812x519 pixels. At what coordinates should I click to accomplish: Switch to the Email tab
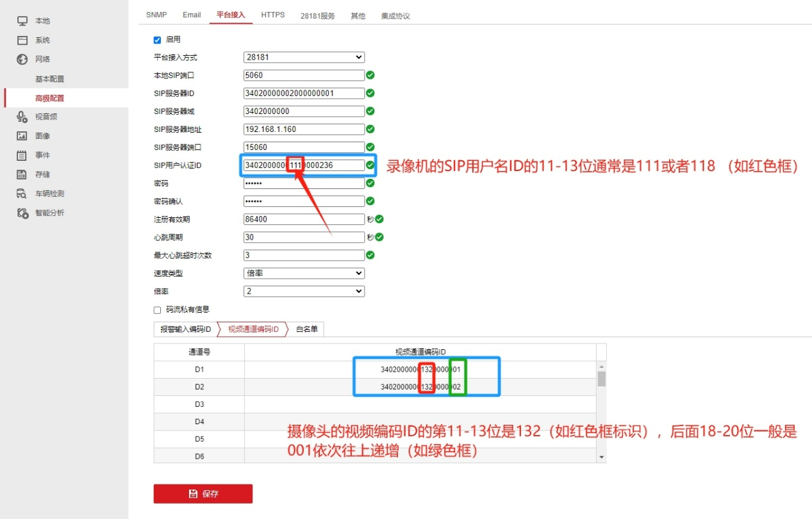191,15
